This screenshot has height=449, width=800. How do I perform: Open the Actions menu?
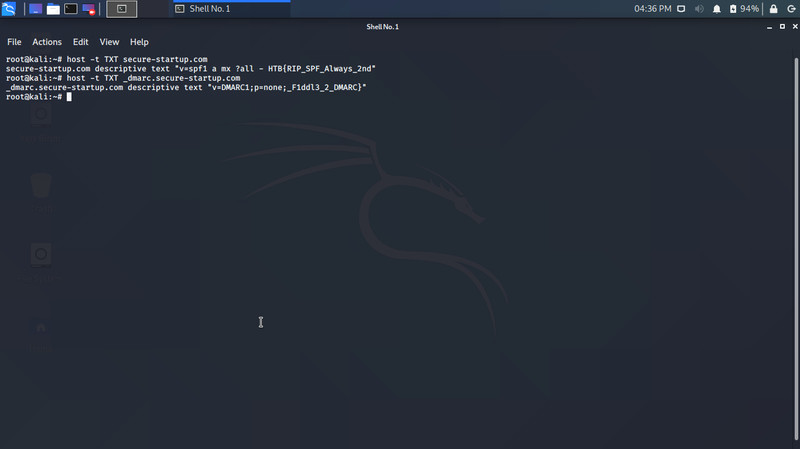tap(47, 42)
